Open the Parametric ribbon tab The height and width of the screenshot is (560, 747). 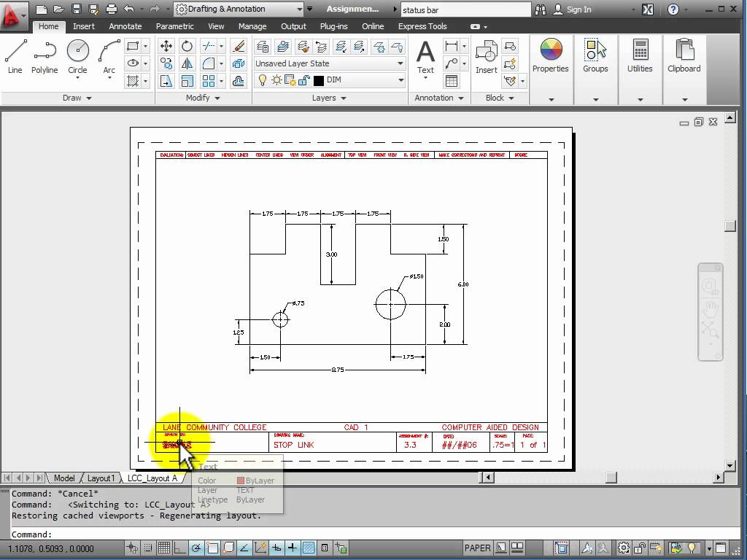(x=175, y=26)
